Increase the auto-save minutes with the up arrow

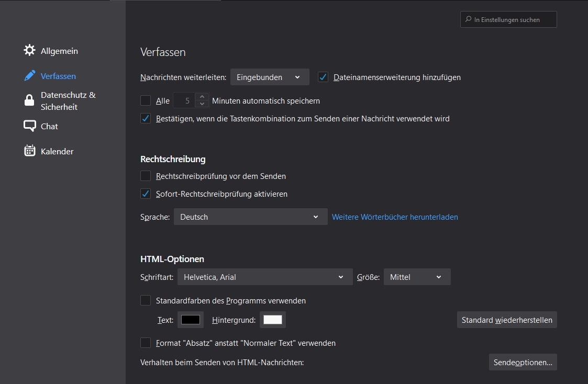(x=202, y=97)
